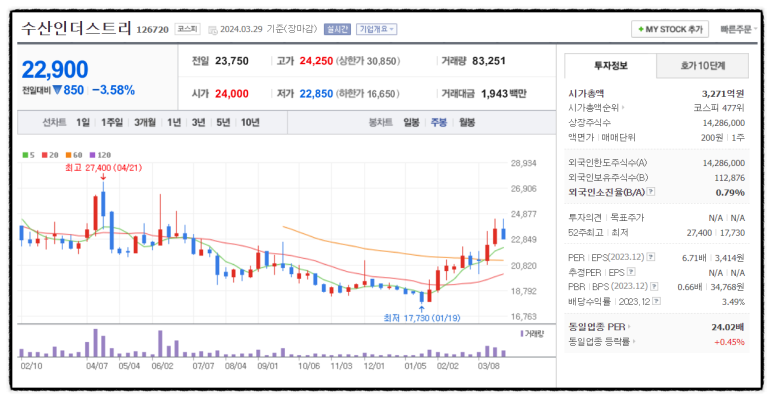Click the arrow icon next to 시가총액순위
The width and height of the screenshot is (773, 400).
(x=623, y=108)
